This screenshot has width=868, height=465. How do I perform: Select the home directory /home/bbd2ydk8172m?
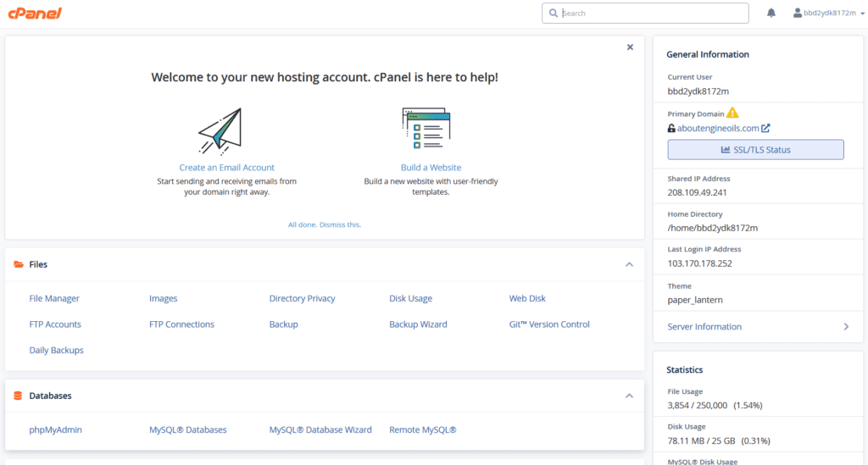tap(712, 228)
